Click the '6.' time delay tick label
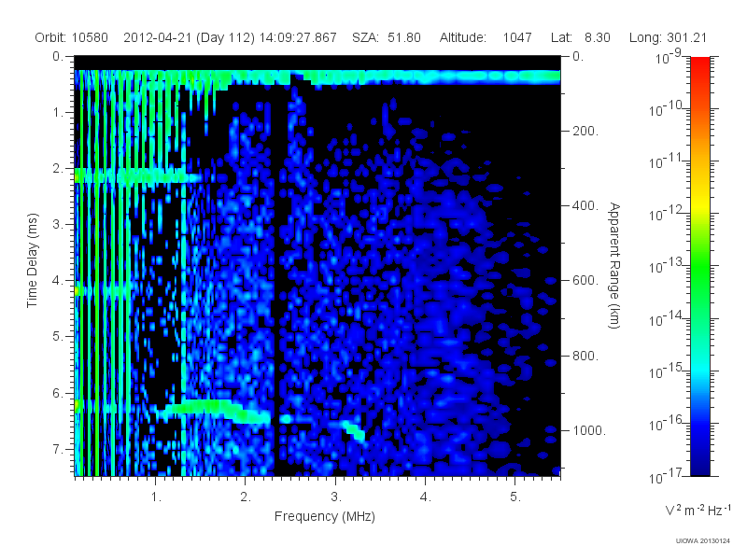 point(57,393)
